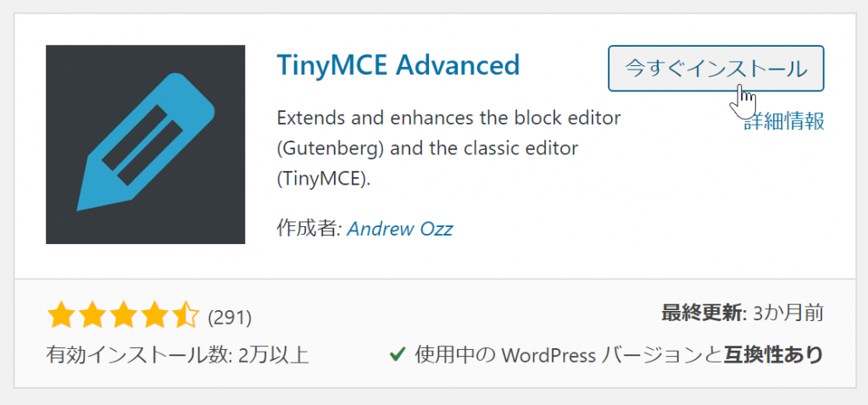Open the 詳細情報 details link
The image size is (868, 405).
coord(784,121)
